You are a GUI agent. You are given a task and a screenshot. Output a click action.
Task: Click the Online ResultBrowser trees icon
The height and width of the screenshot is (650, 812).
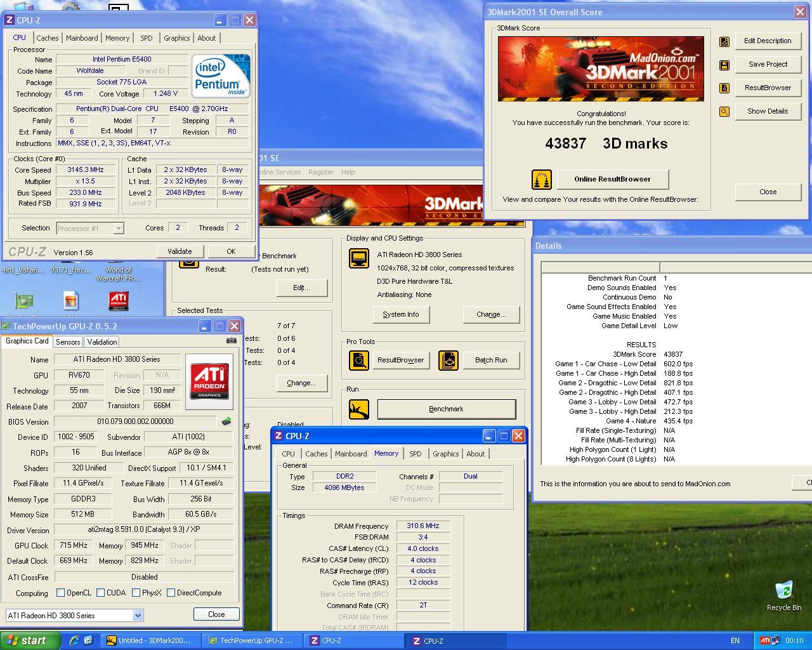tap(542, 180)
